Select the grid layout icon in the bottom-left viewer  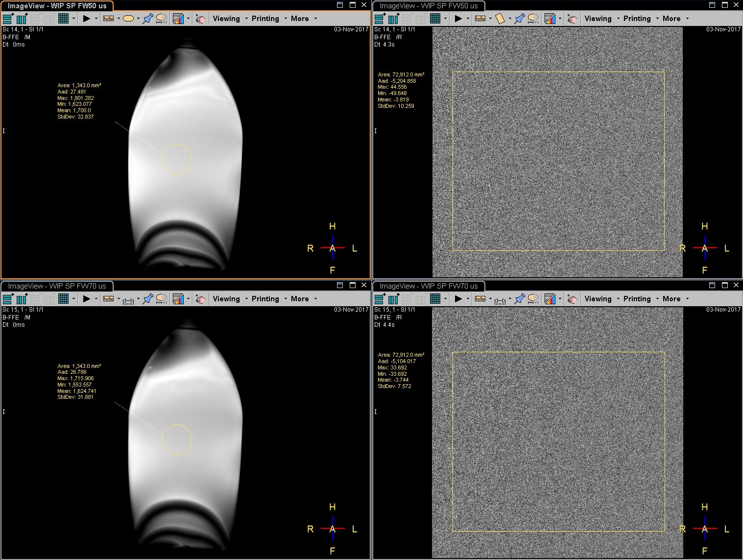[63, 299]
